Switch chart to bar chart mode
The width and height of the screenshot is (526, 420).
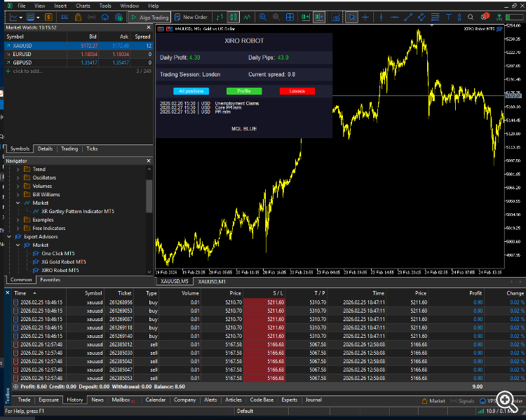pos(220,17)
